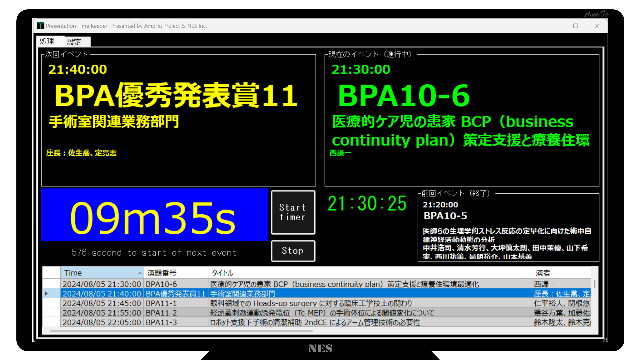Click the sort arrow in Time header
The image size is (640, 360).
[x=140, y=273]
